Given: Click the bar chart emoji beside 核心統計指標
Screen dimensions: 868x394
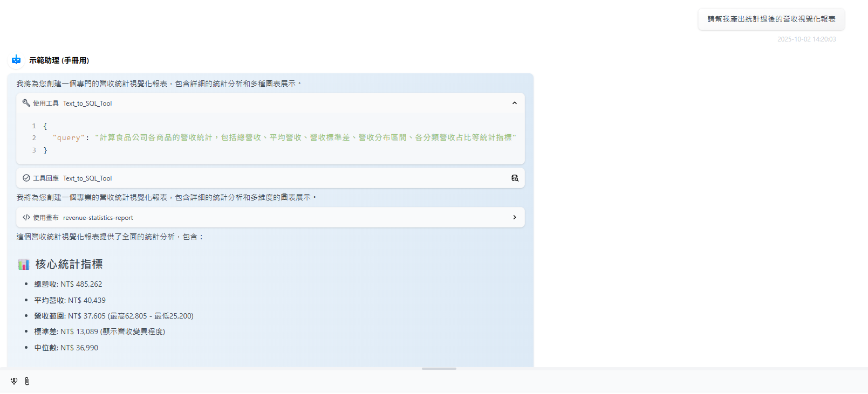Looking at the screenshot, I should click(24, 264).
